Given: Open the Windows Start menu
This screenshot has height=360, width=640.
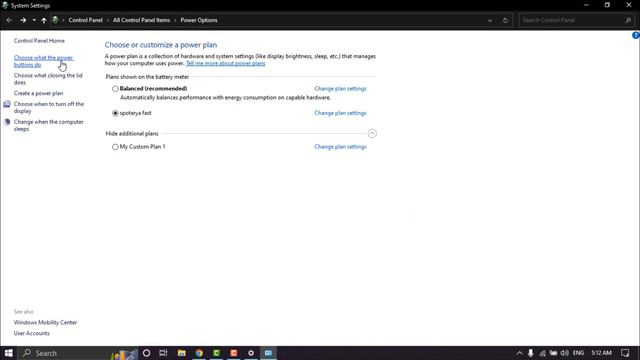Looking at the screenshot, I should (9, 353).
